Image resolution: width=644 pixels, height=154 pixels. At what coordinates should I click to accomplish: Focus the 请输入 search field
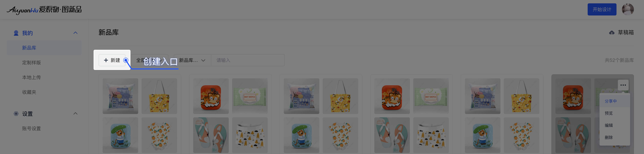click(248, 60)
